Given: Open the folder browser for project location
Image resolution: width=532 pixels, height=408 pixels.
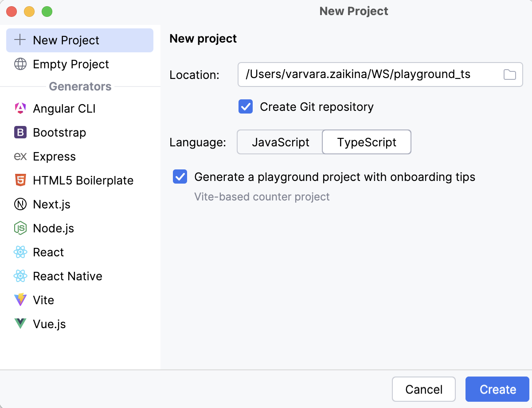Looking at the screenshot, I should pos(509,75).
